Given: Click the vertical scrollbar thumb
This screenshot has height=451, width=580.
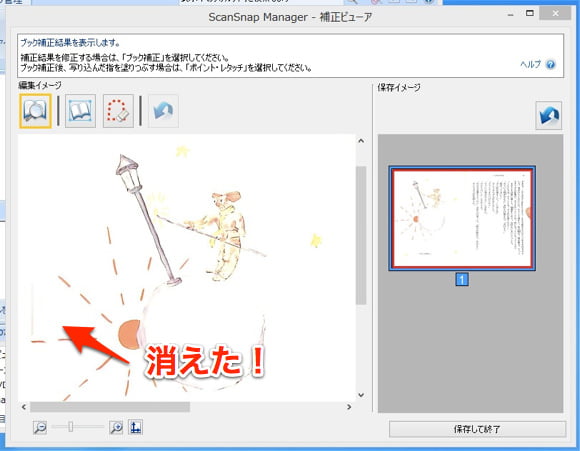Looking at the screenshot, I should click(361, 235).
